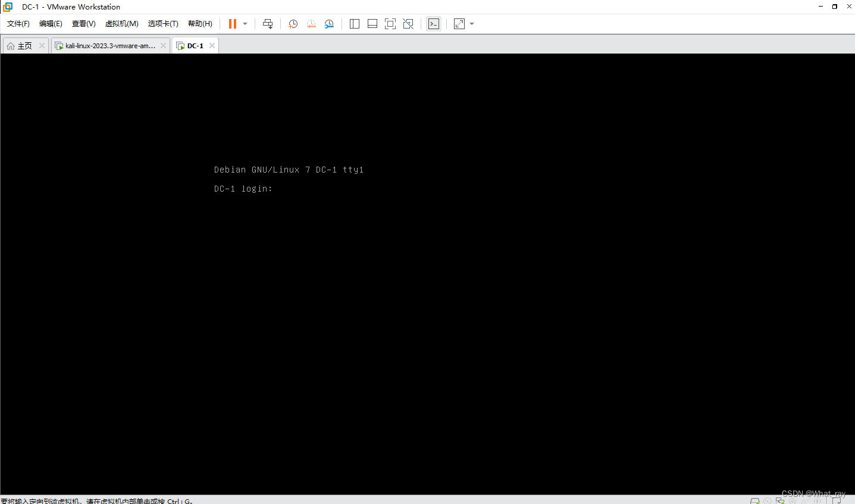Open the 编辑(E) menu

click(51, 24)
